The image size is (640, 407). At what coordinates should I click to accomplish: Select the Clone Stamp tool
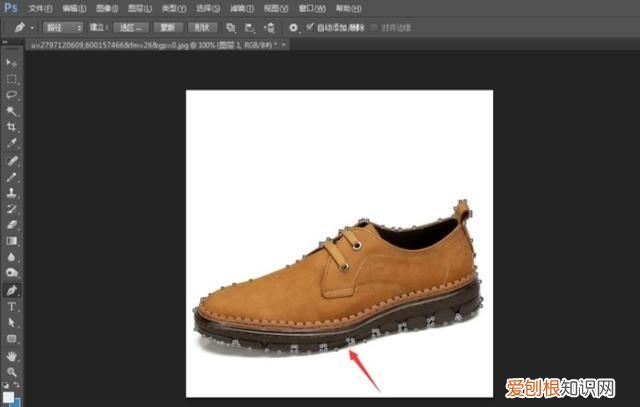[x=11, y=193]
